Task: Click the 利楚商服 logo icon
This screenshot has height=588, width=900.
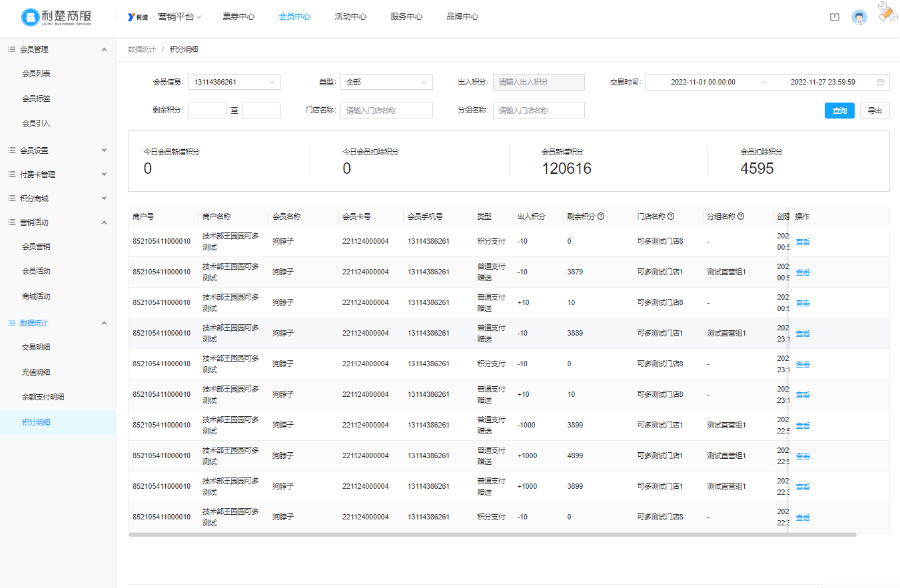Action: tap(30, 17)
